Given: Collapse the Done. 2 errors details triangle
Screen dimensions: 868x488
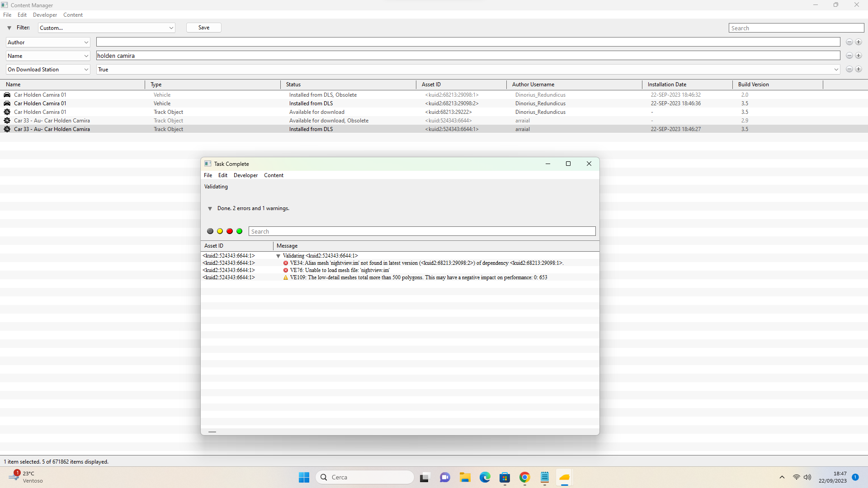Looking at the screenshot, I should pyautogui.click(x=210, y=209).
